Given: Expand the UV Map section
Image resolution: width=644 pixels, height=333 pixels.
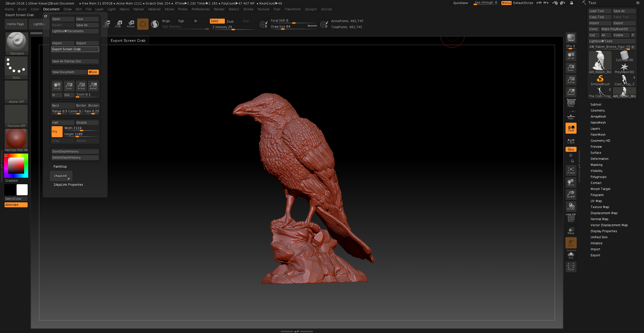Looking at the screenshot, I should [595, 201].
